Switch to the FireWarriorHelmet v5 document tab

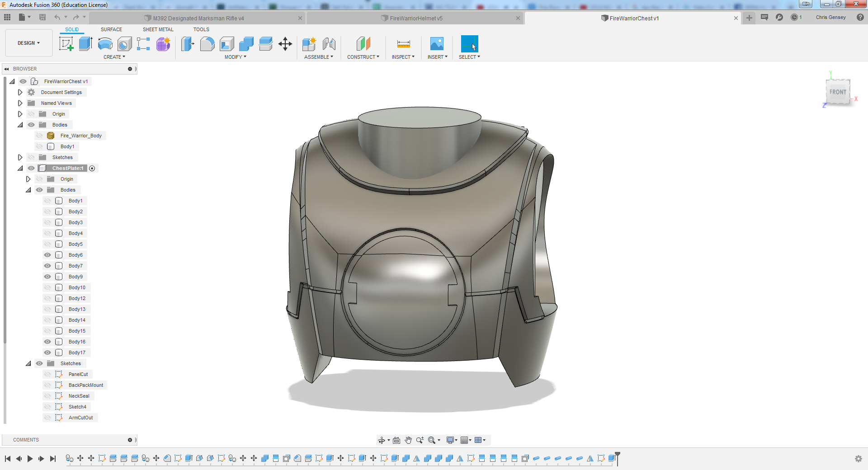tap(415, 18)
